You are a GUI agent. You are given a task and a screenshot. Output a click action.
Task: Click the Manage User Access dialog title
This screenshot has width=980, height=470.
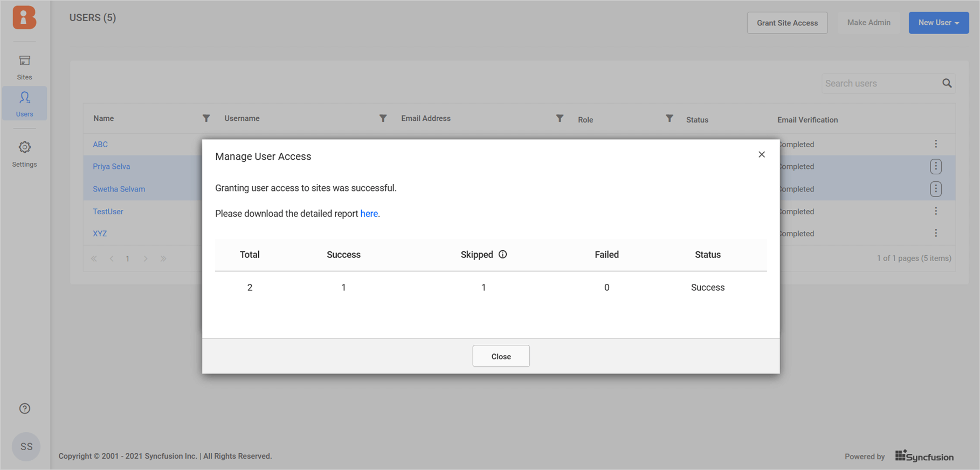point(263,156)
